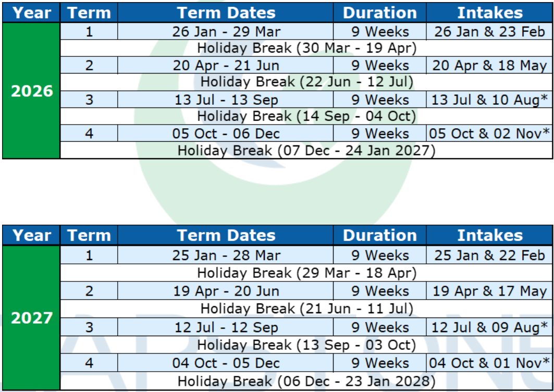Click Holiday Break (29 Mar - 18 Apr) row

point(306,273)
